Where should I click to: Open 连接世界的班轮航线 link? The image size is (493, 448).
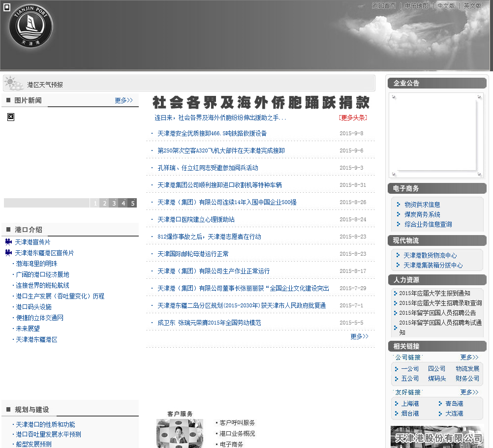coord(42,285)
